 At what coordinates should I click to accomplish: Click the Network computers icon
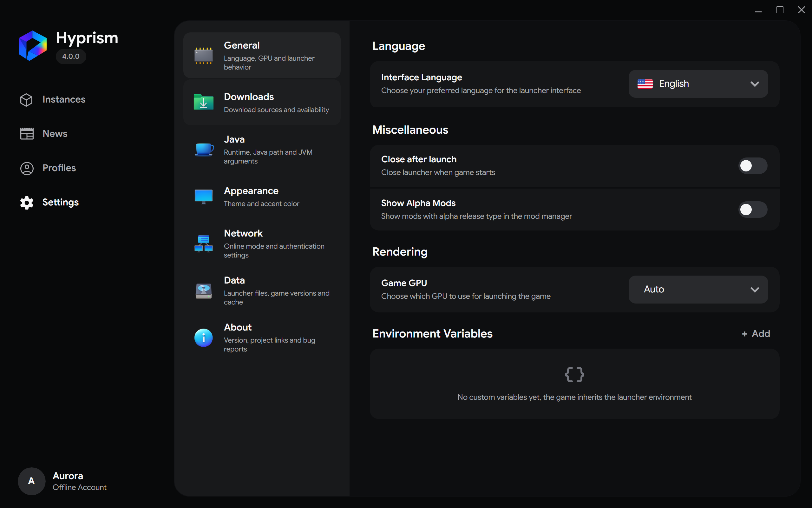[x=203, y=244]
